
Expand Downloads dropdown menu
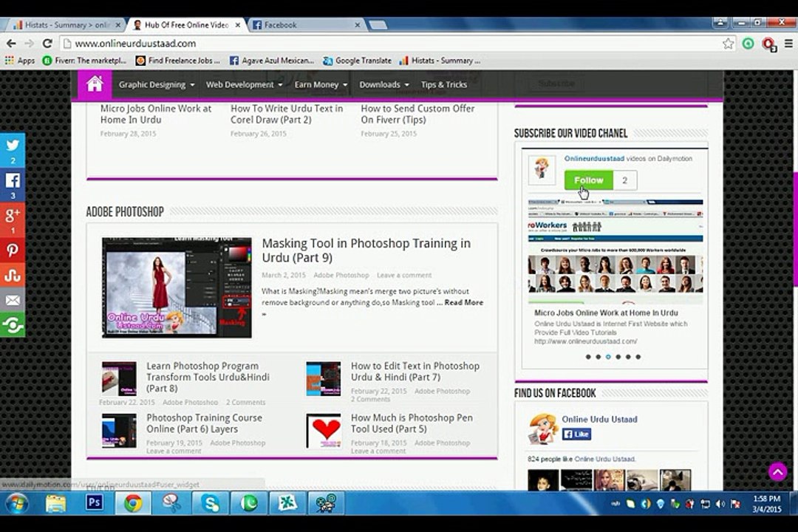click(x=383, y=84)
